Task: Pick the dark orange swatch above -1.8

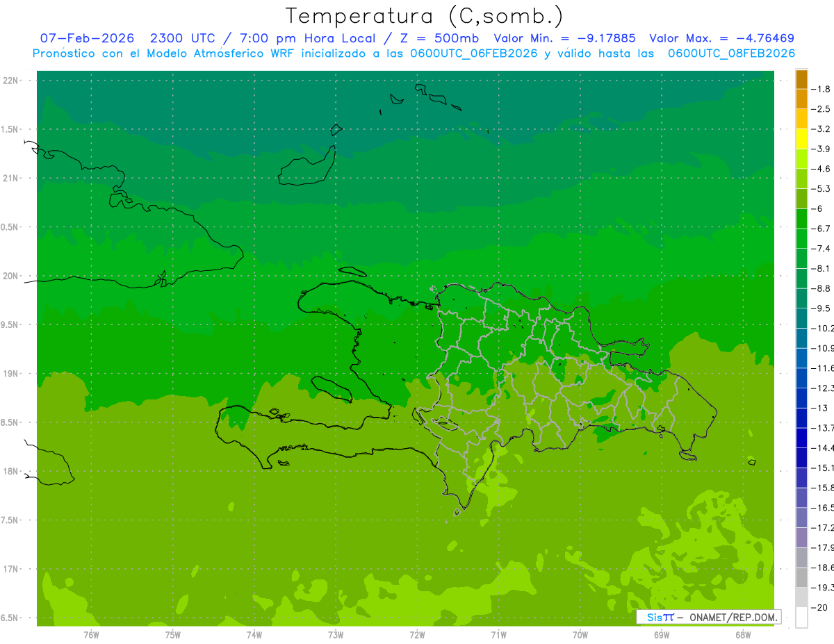Action: click(x=801, y=79)
